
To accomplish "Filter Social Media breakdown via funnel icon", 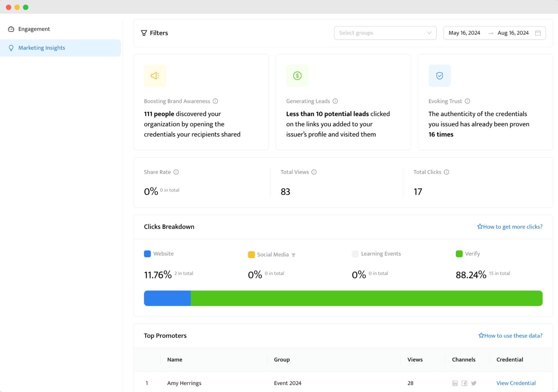I will [294, 255].
